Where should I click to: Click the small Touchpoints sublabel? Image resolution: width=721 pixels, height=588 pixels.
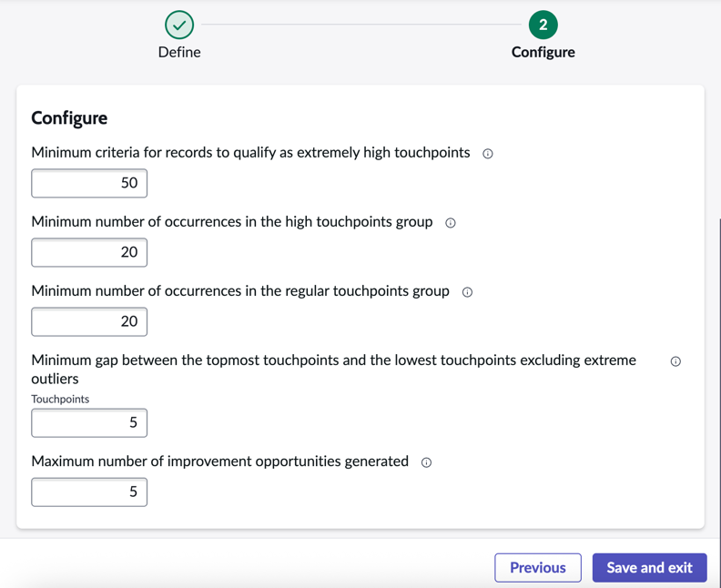point(60,399)
